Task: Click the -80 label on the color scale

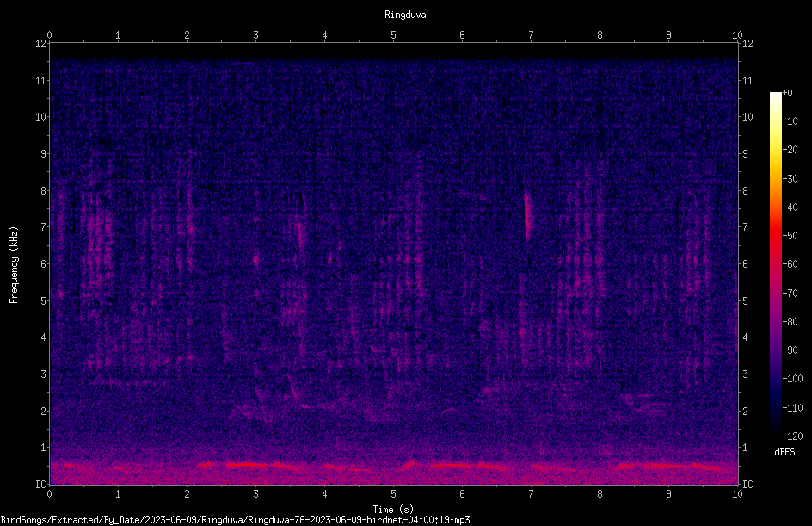Action: pos(790,322)
